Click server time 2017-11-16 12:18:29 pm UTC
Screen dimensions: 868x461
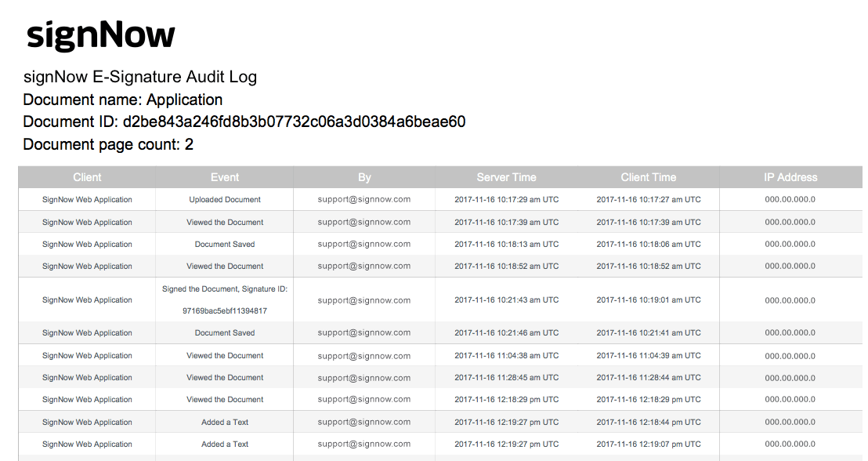point(507,399)
